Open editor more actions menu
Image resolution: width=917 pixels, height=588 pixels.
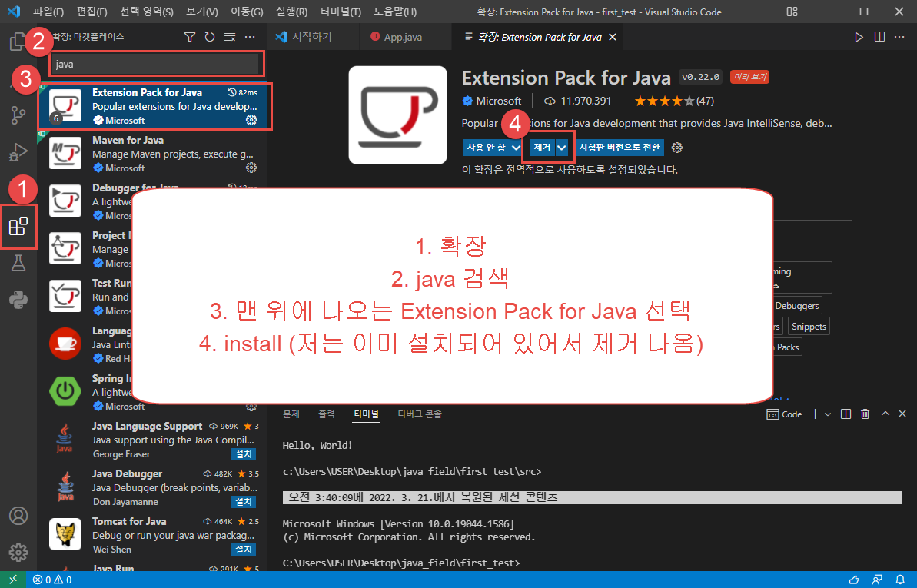[899, 37]
